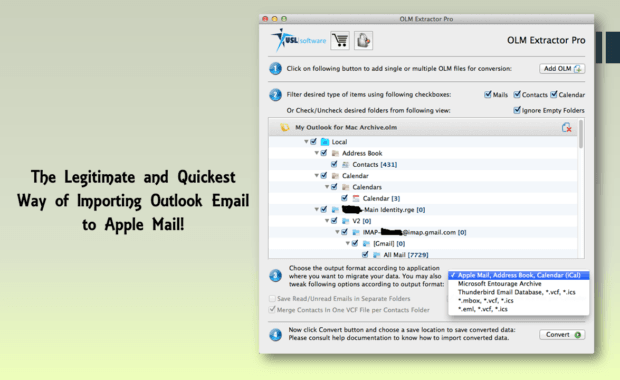This screenshot has height=380, width=620.
Task: Click the Add OLM button
Action: (562, 69)
